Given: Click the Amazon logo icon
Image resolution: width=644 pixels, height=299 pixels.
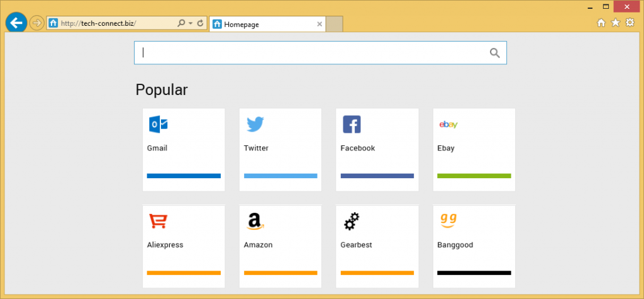Looking at the screenshot, I should pos(254,222).
